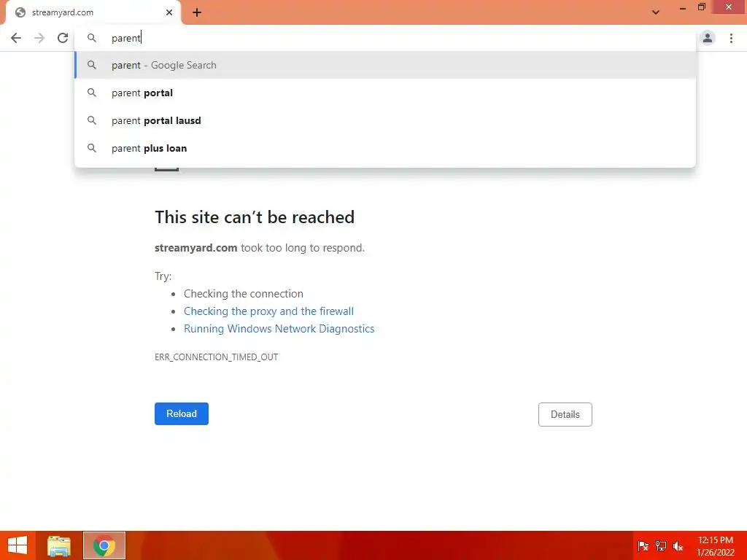
Task: Click the Chrome icon in taskbar
Action: 104,545
